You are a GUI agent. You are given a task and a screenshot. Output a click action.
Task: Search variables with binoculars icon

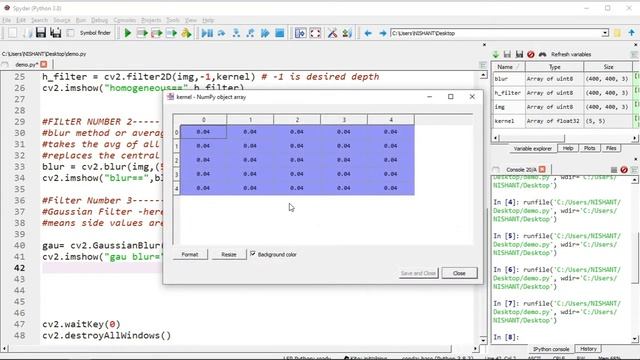coord(542,54)
